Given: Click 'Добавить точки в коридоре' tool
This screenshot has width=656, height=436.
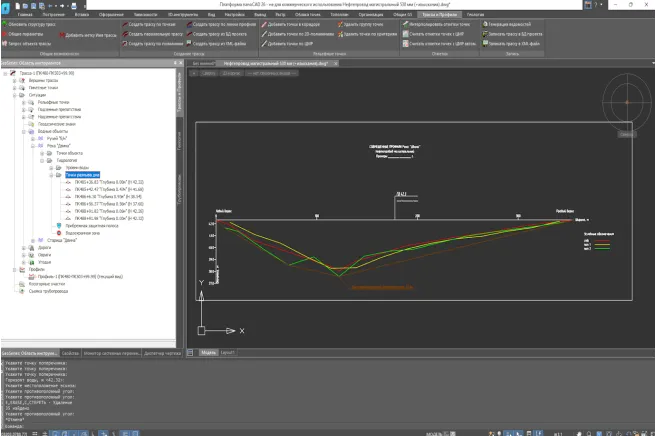Looking at the screenshot, I should pyautogui.click(x=292, y=25).
